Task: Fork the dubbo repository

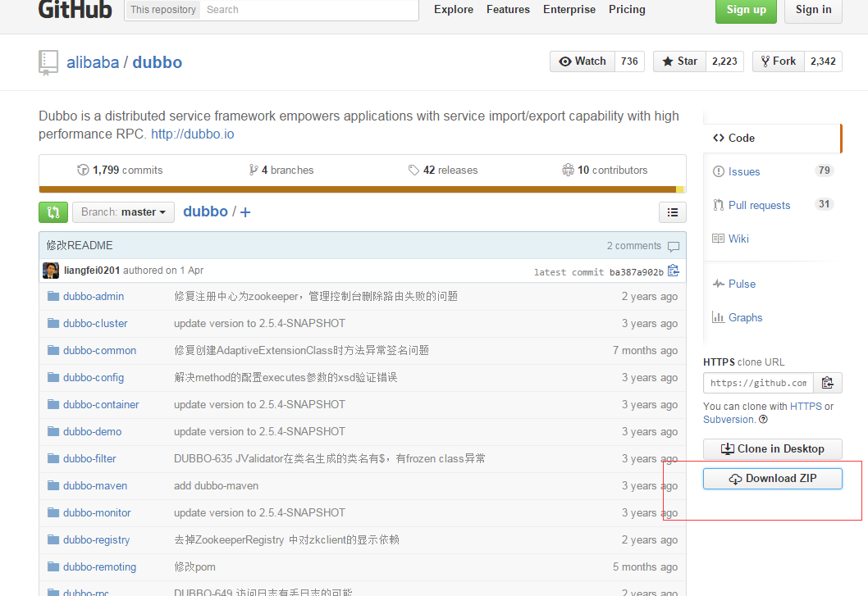Action: coord(779,61)
